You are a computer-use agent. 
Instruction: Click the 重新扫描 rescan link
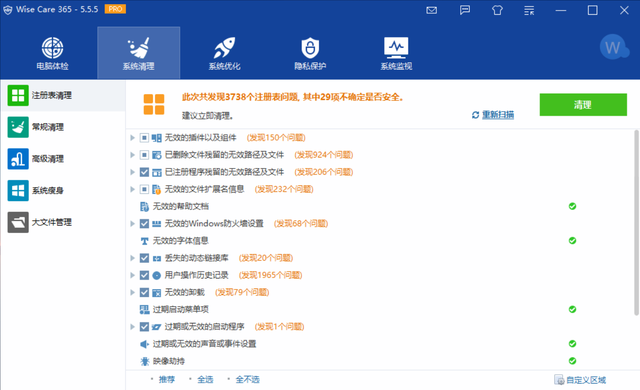coord(498,115)
